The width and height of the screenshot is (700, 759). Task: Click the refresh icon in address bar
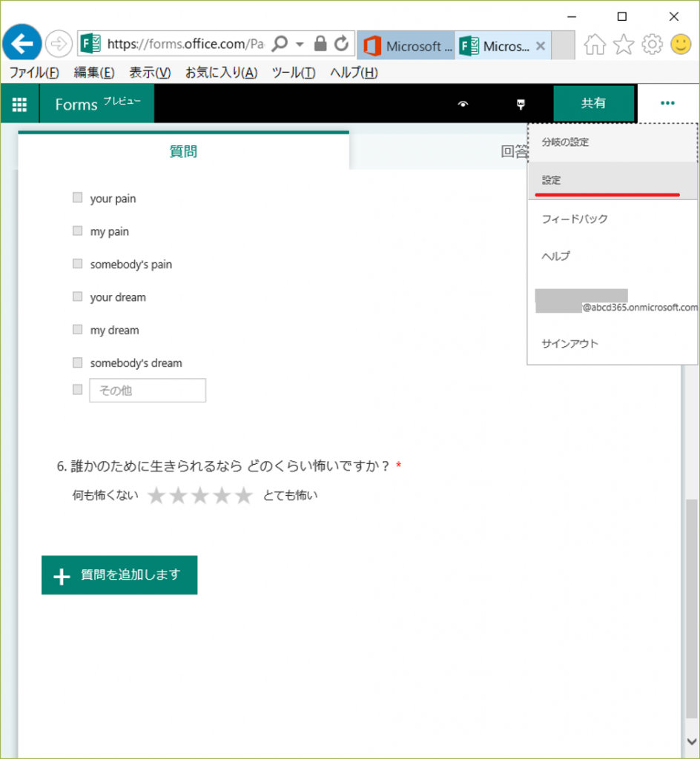pyautogui.click(x=342, y=44)
